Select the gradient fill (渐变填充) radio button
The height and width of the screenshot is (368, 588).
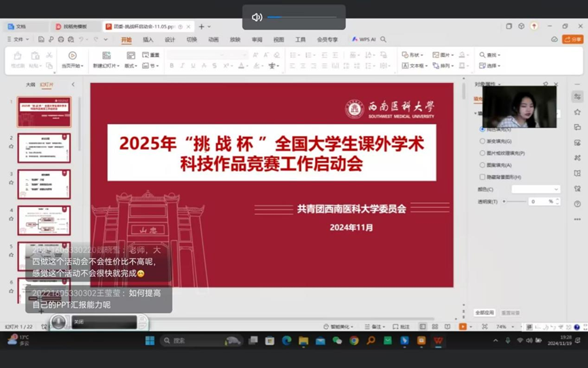[x=483, y=141]
